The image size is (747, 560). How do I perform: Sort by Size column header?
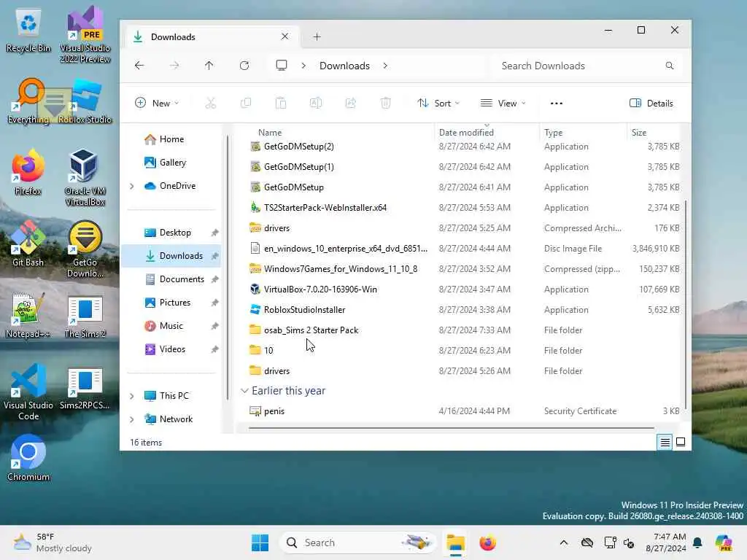(639, 133)
